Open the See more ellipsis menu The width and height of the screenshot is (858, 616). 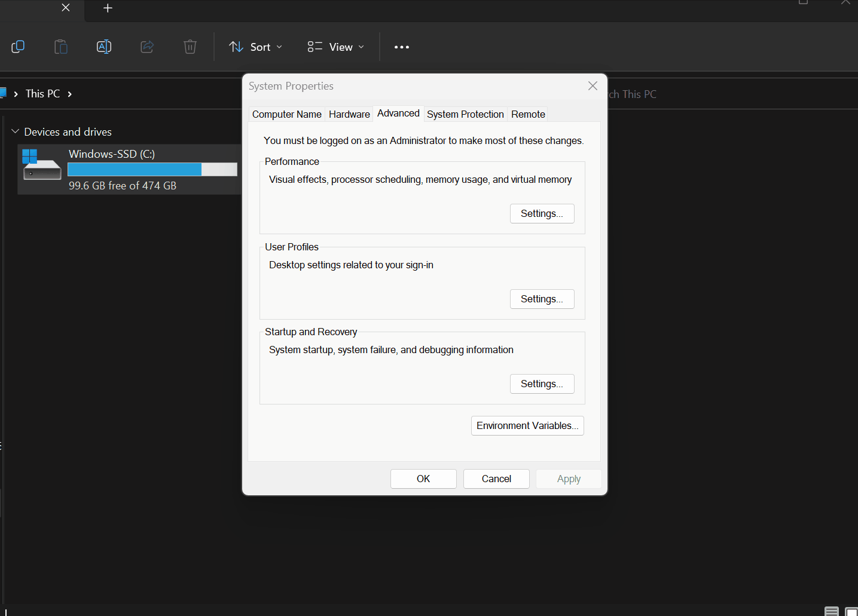coord(402,47)
